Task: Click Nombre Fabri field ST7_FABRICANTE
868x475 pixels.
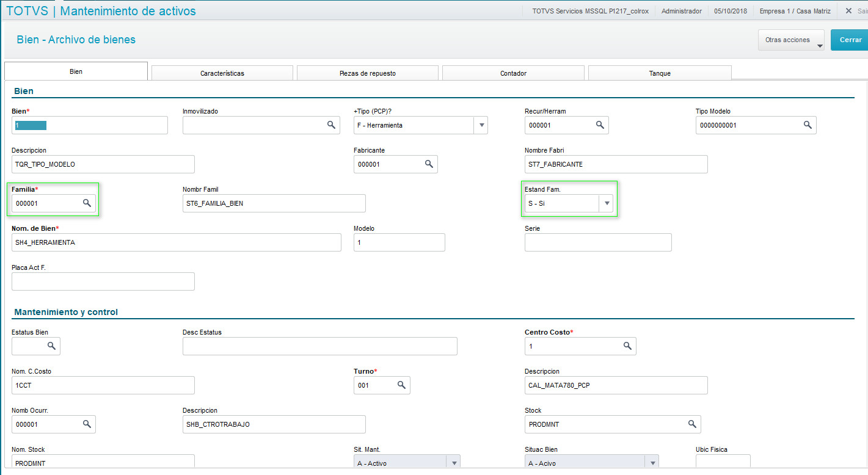Action: 616,164
